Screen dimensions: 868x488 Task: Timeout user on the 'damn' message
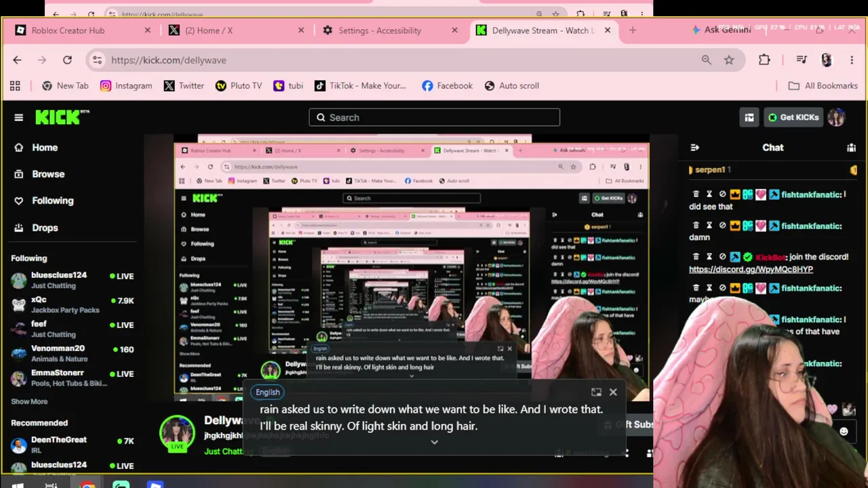709,226
